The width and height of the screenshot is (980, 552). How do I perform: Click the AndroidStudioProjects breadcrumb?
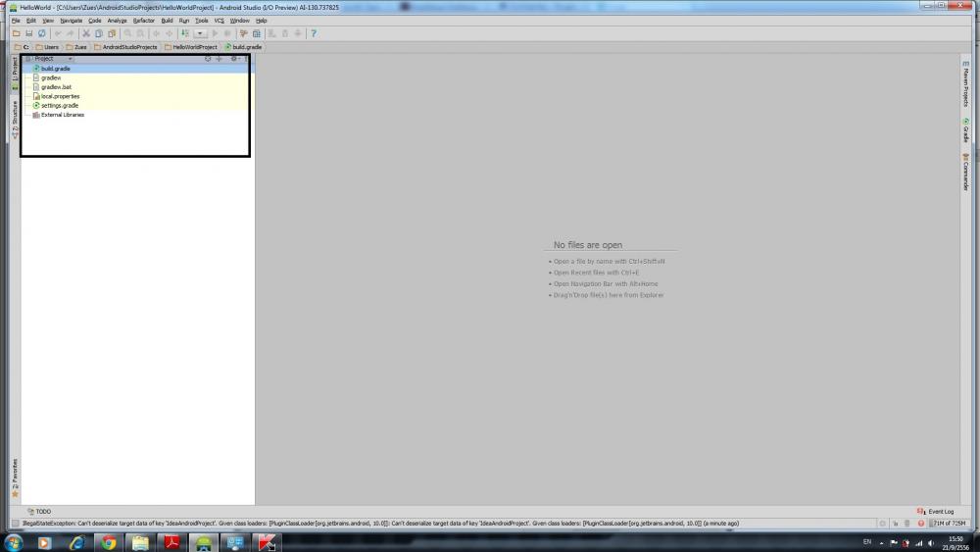tap(125, 47)
